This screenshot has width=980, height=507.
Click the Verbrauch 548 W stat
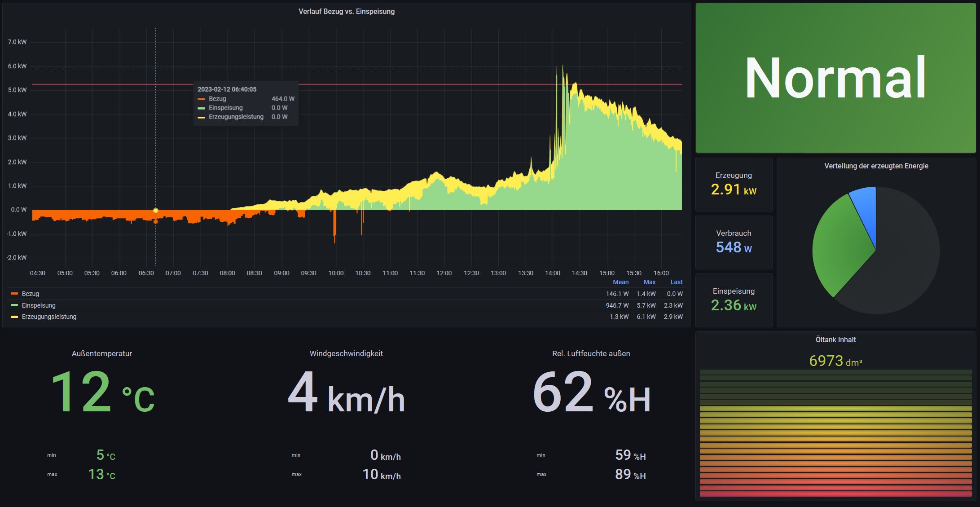pyautogui.click(x=734, y=242)
